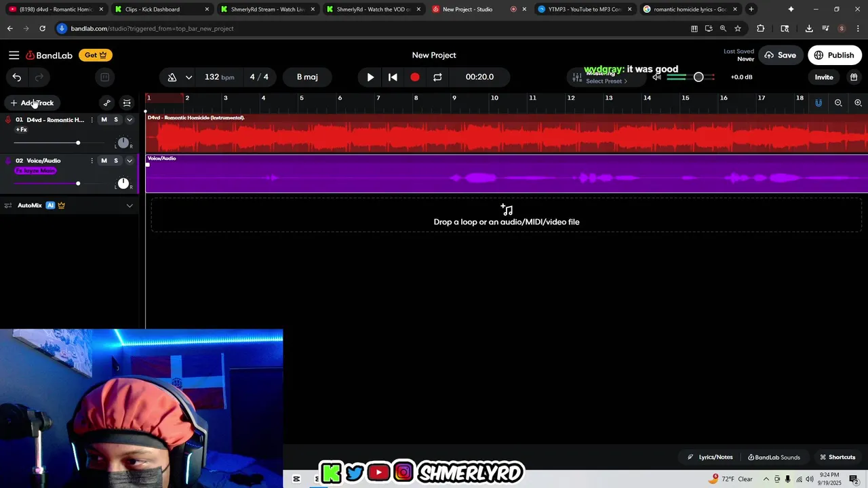Start playback with the play button
Image resolution: width=868 pixels, height=488 pixels.
[x=370, y=77]
